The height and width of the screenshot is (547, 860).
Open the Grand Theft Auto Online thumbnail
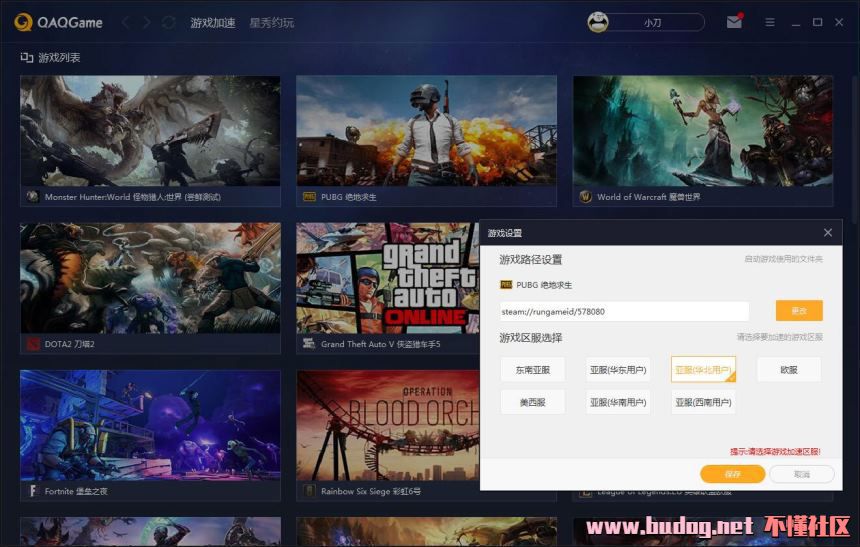(388, 278)
